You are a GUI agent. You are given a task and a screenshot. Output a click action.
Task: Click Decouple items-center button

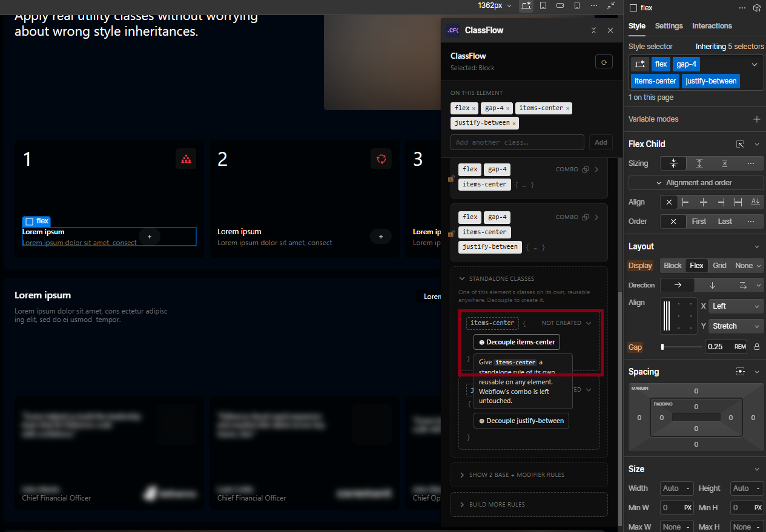click(517, 342)
